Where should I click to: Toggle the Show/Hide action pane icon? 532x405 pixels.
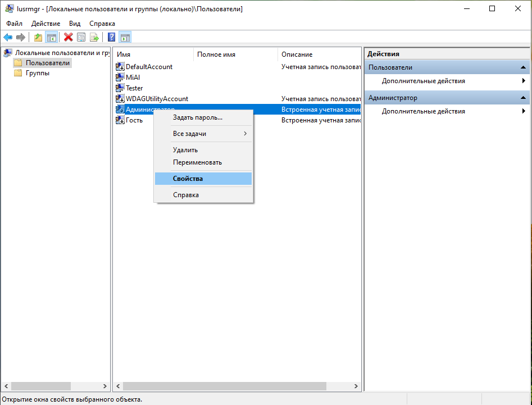point(125,38)
